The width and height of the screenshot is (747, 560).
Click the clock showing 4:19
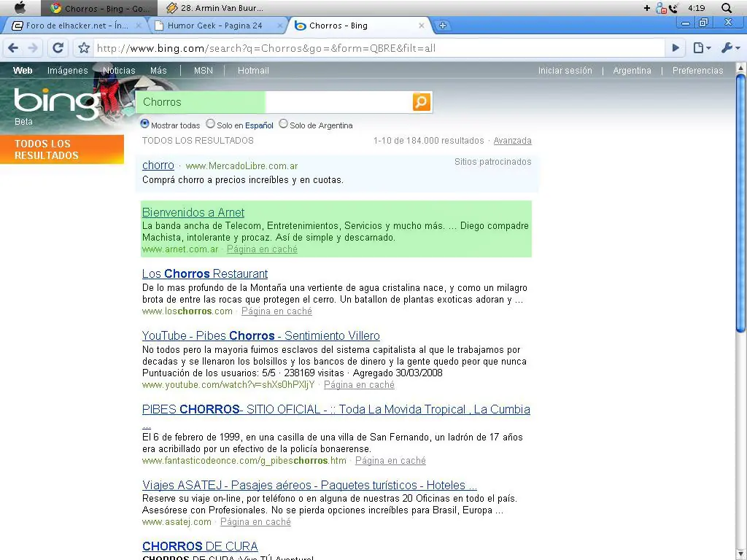696,8
